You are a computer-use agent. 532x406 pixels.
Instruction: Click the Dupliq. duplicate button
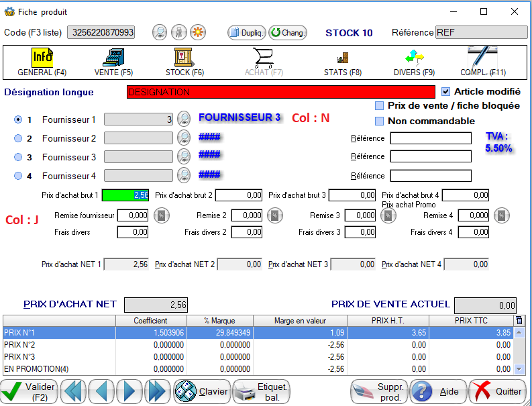tap(246, 32)
